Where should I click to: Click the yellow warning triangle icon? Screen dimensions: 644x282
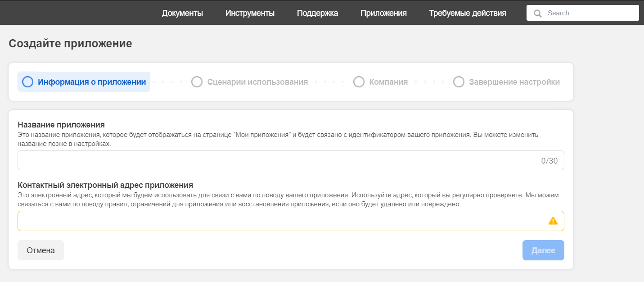pyautogui.click(x=553, y=221)
